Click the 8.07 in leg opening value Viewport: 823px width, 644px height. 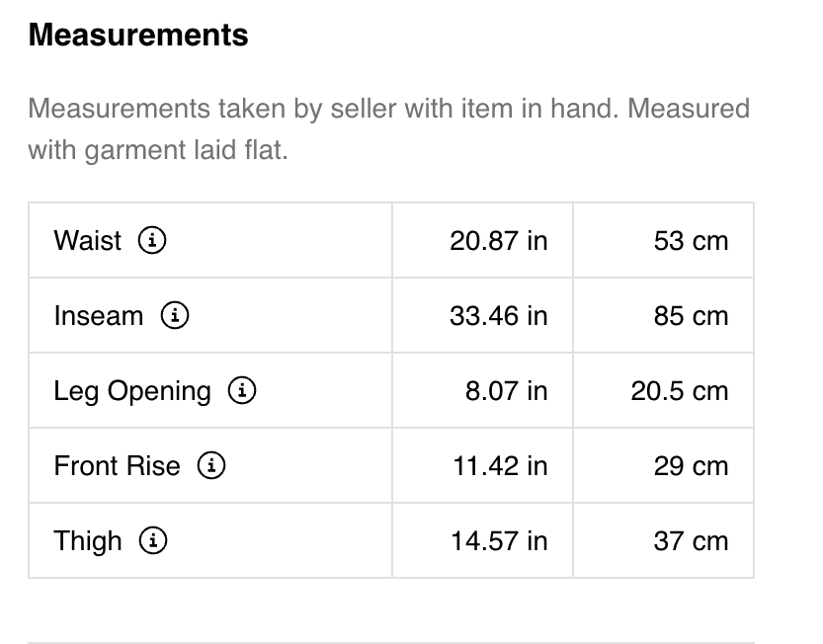(x=506, y=391)
